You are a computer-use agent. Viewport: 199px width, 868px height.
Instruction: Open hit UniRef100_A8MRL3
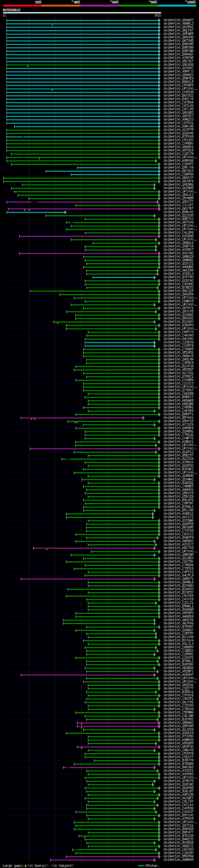(x=178, y=24)
